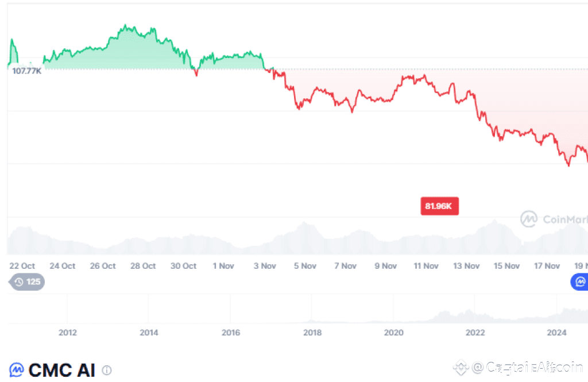Click the CMC AI heading
This screenshot has height=382, width=588.
[61, 370]
